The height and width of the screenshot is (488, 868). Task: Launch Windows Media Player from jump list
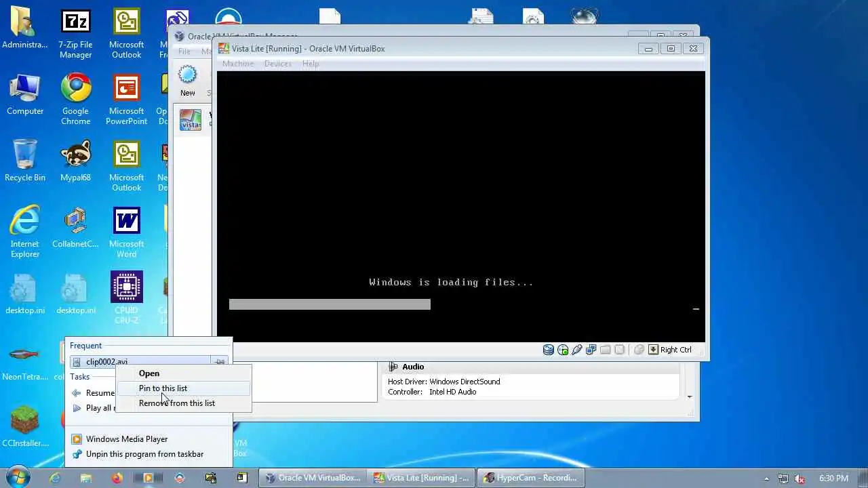tap(149, 439)
